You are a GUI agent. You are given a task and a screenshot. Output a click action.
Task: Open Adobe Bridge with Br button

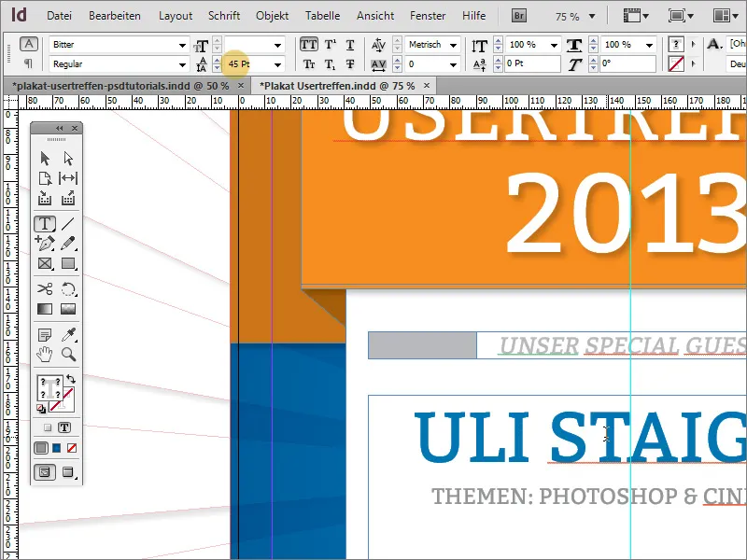click(519, 16)
